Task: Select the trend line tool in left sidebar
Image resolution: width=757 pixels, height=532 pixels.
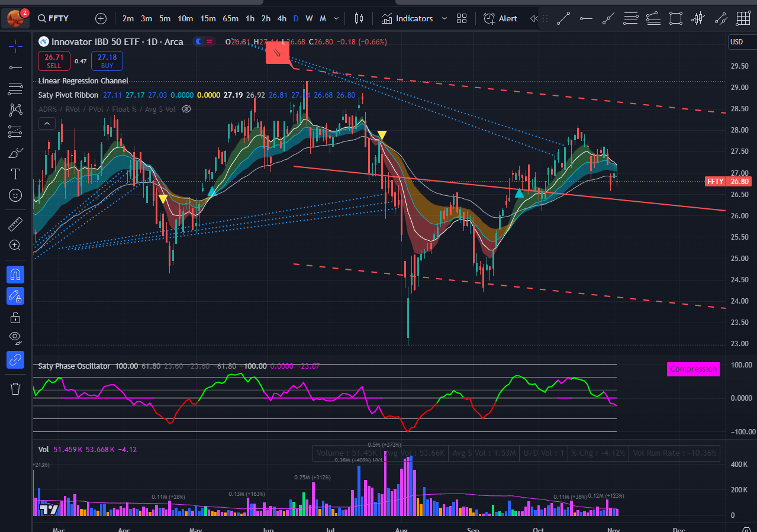Action: (x=15, y=67)
